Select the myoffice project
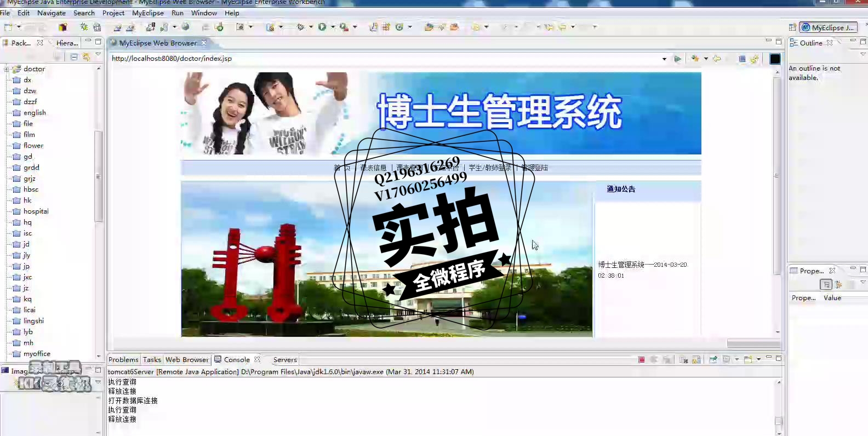The height and width of the screenshot is (436, 868). click(x=37, y=354)
